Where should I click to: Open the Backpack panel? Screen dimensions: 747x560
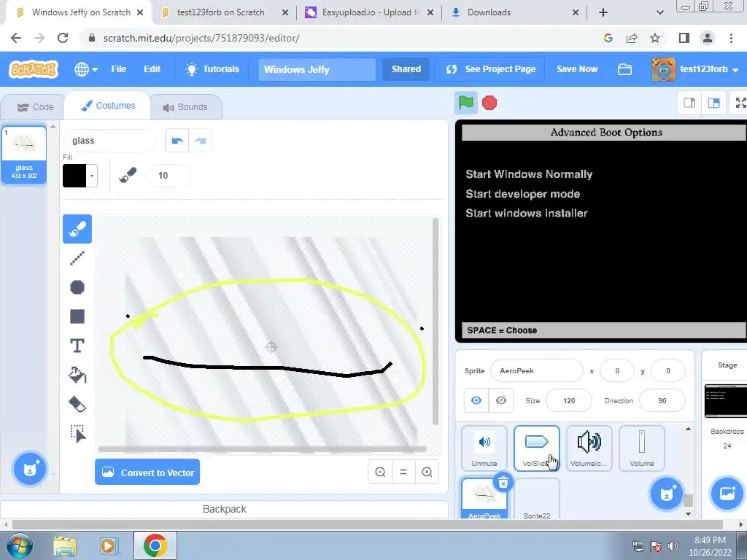coord(224,509)
